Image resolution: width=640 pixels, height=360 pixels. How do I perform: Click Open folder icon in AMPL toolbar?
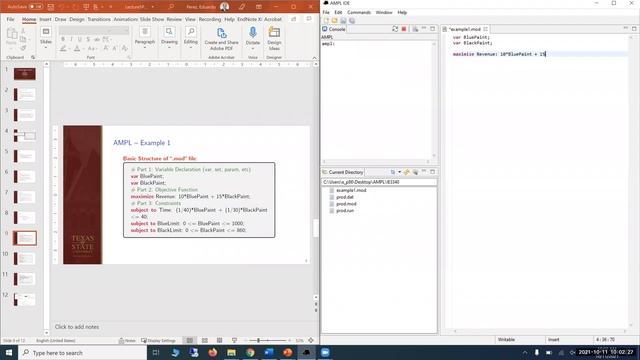coord(335,20)
